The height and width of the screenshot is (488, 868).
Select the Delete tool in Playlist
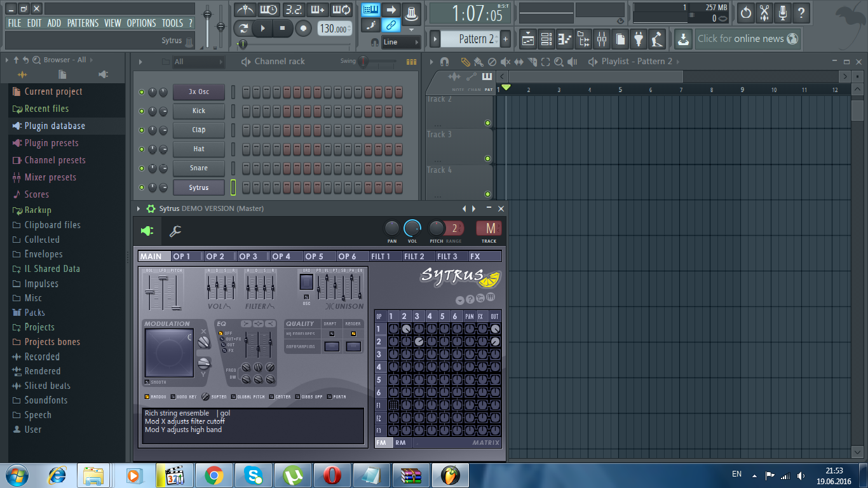coord(491,62)
